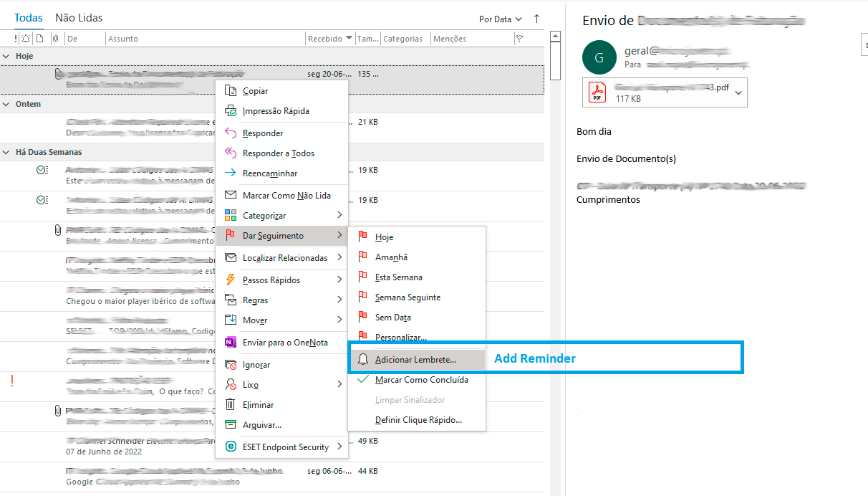Click the Adicionar Lembrete bell icon
The height and width of the screenshot is (496, 868).
click(364, 360)
